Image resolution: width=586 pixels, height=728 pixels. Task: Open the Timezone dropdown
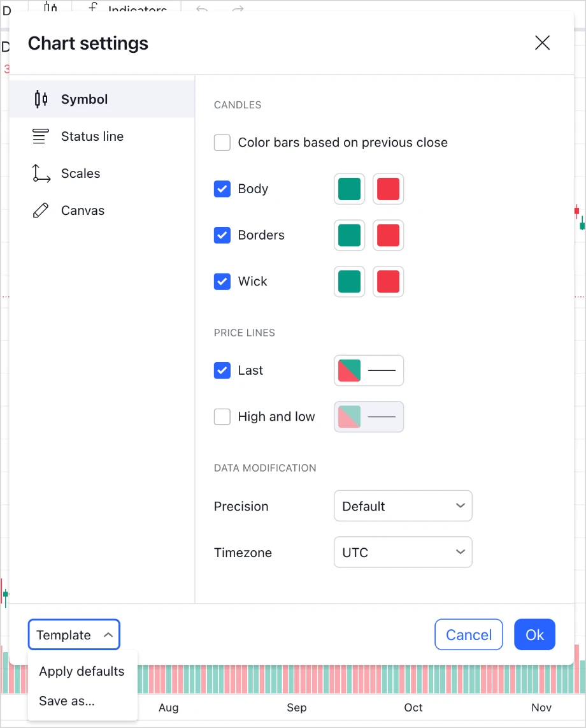(x=403, y=552)
